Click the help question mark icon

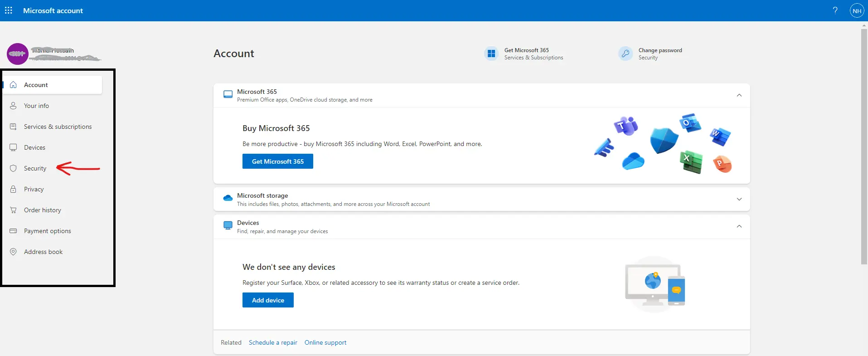pyautogui.click(x=835, y=10)
